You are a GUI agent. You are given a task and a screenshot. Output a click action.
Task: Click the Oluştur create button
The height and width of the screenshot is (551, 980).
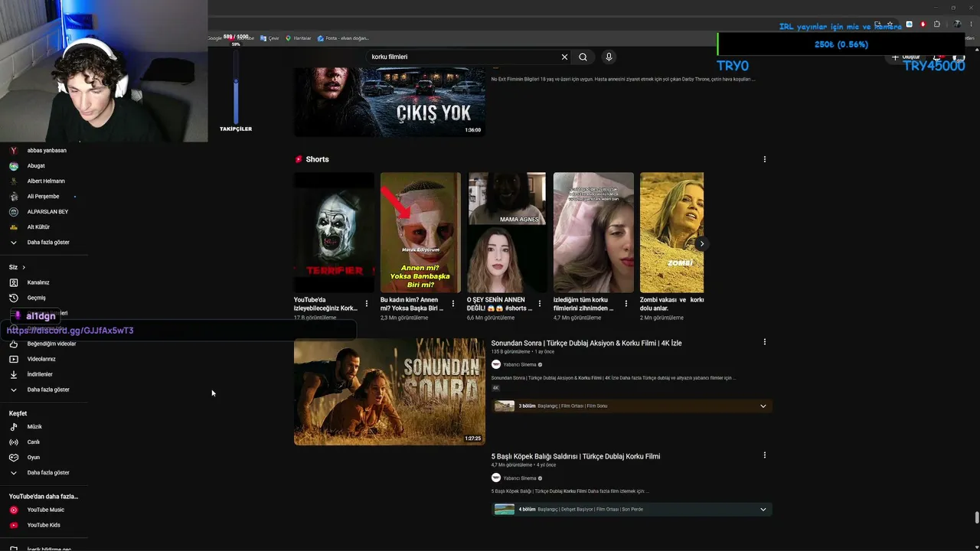tap(906, 57)
